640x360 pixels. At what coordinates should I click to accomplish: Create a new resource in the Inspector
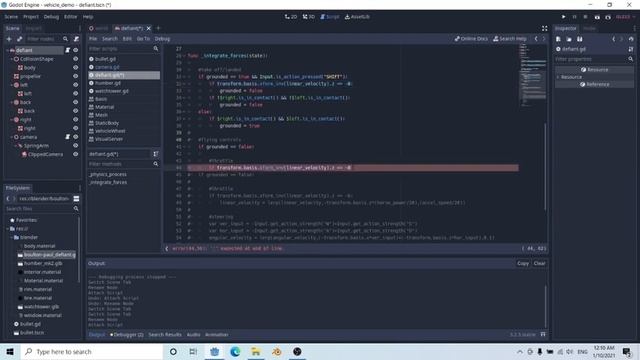(558, 39)
